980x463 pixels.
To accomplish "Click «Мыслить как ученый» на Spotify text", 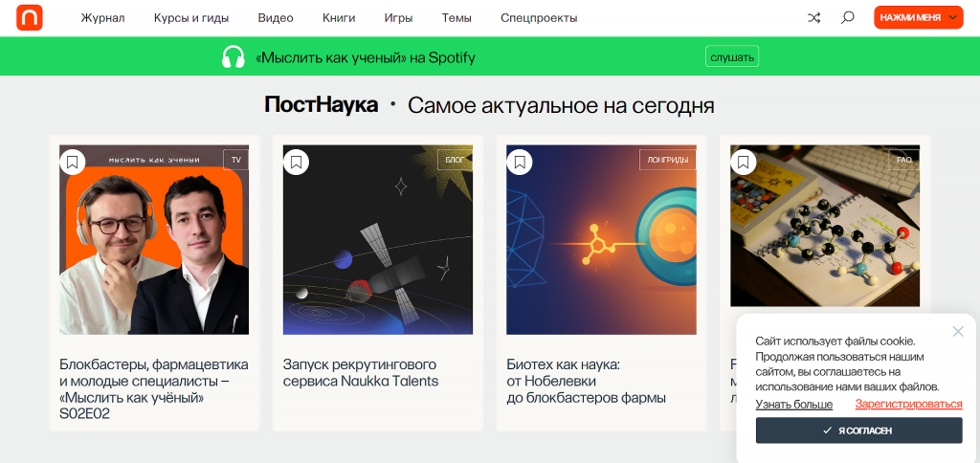I will (x=366, y=57).
